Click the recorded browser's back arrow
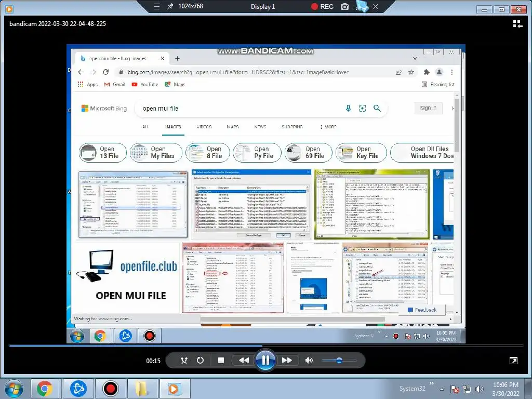 click(x=81, y=72)
